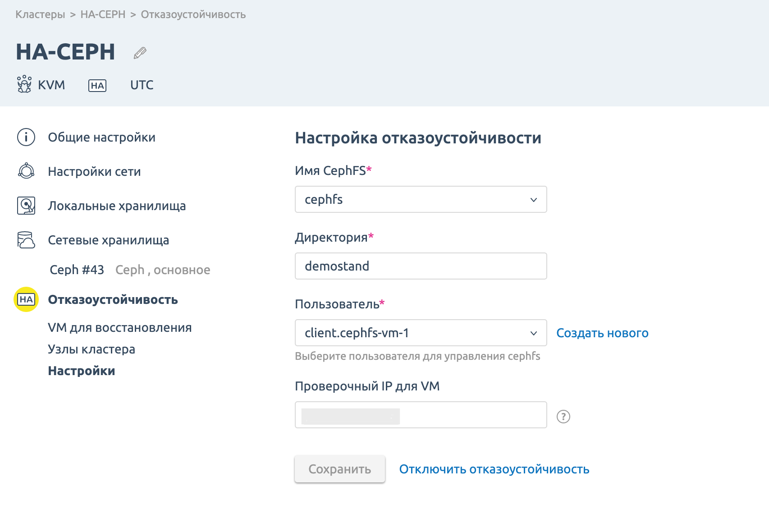Click the KVM virtualization icon
The height and width of the screenshot is (532, 769).
[x=24, y=84]
